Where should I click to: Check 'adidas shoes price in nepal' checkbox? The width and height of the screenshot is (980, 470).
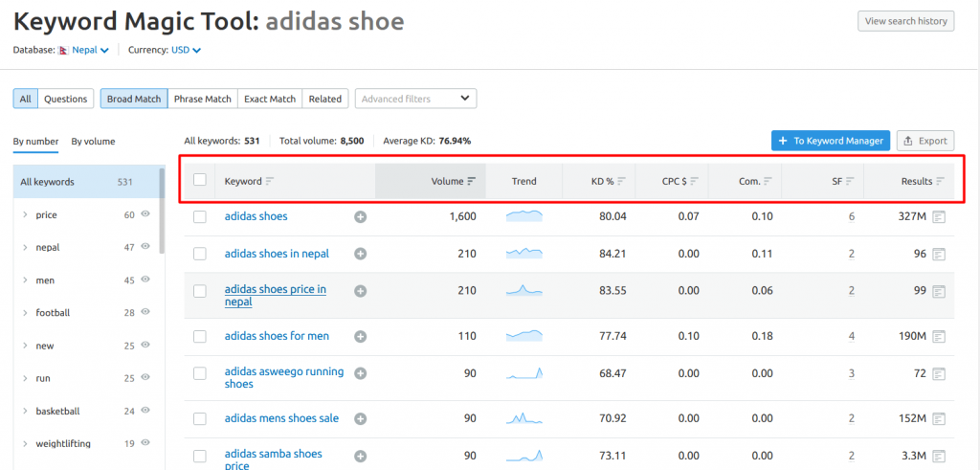click(199, 291)
